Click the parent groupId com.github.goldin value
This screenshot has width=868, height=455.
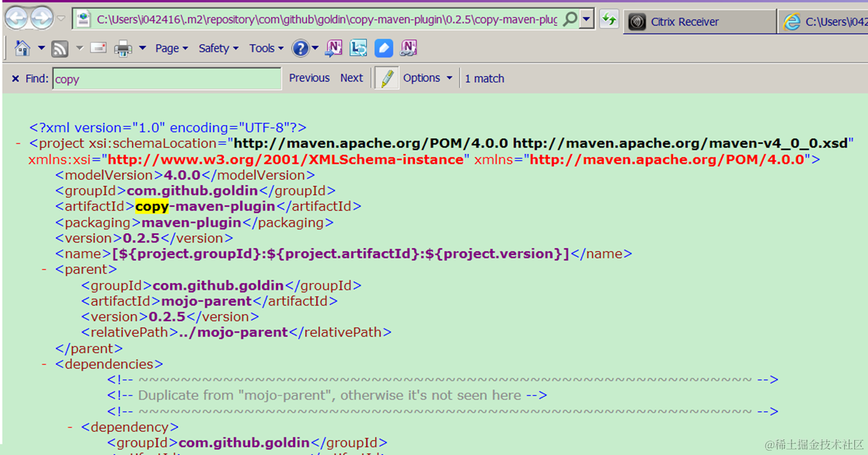tap(218, 285)
